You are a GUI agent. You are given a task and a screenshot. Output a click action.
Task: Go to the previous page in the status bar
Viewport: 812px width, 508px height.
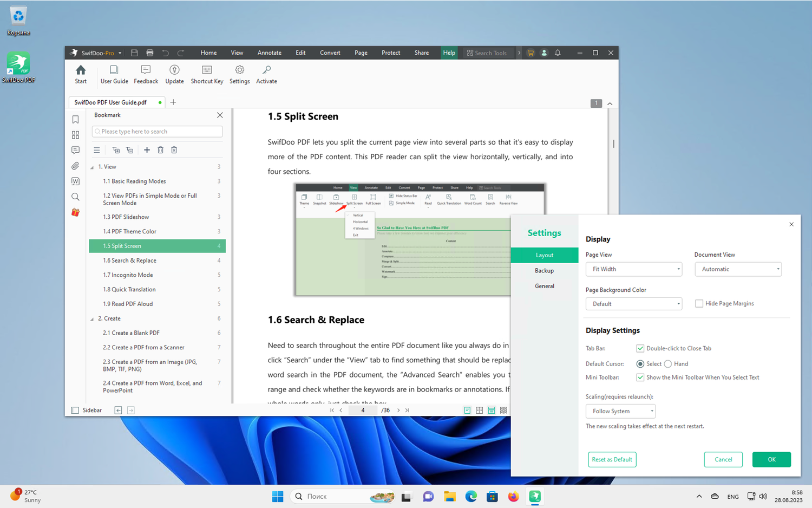[340, 411]
